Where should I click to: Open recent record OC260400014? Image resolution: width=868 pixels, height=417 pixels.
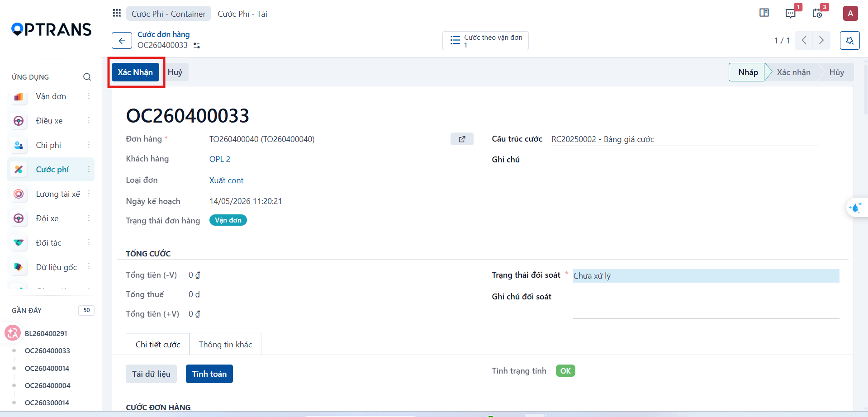coord(47,368)
